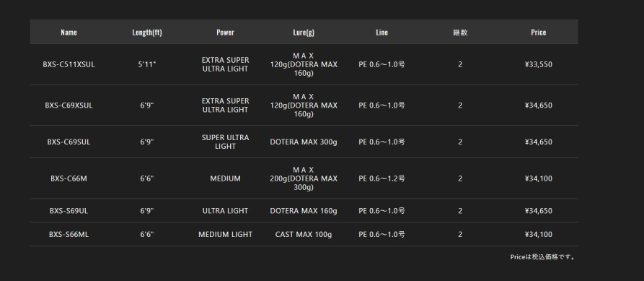Select the BXS-C69SUL model name
This screenshot has width=644, height=281.
(69, 142)
